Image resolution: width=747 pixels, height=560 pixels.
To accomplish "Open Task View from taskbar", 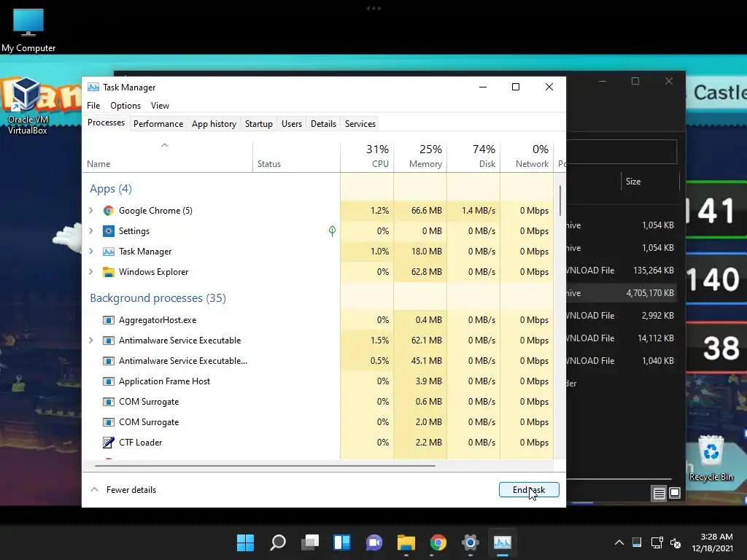I will coord(310,542).
